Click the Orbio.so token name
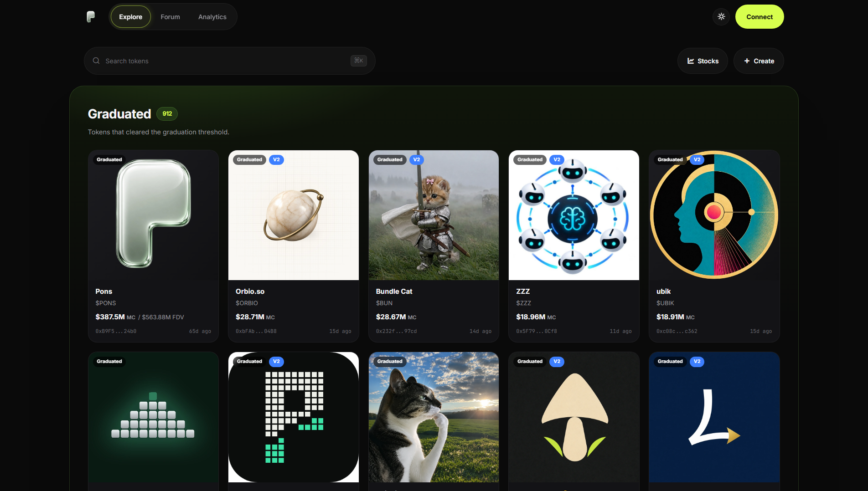Viewport: 868px width, 491px height. 250,292
